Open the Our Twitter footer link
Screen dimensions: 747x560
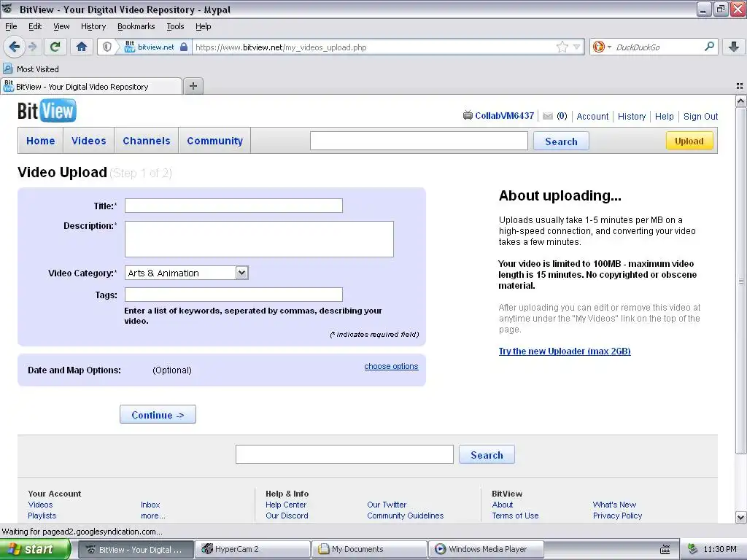click(x=387, y=505)
